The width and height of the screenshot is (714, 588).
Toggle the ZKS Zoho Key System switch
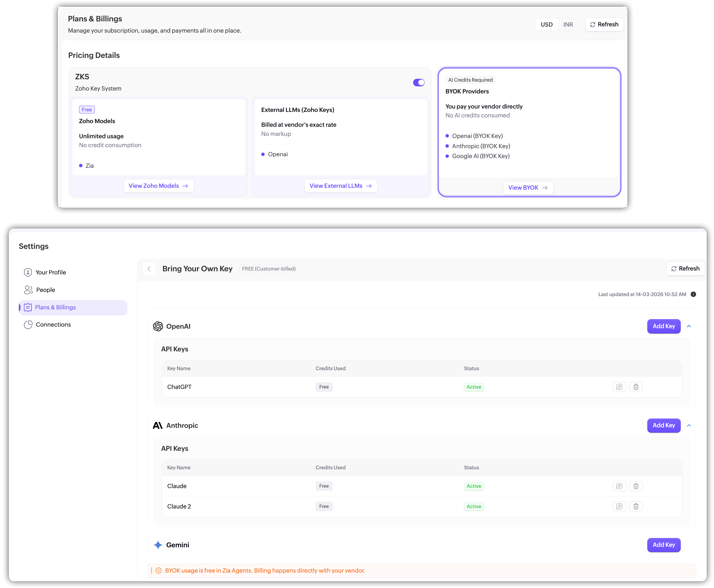[x=419, y=83]
